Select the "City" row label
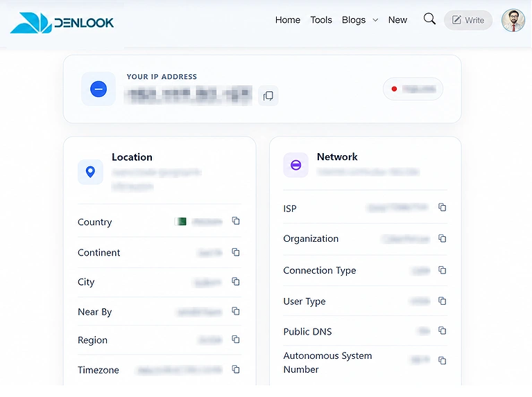This screenshot has width=532, height=397. coord(86,282)
